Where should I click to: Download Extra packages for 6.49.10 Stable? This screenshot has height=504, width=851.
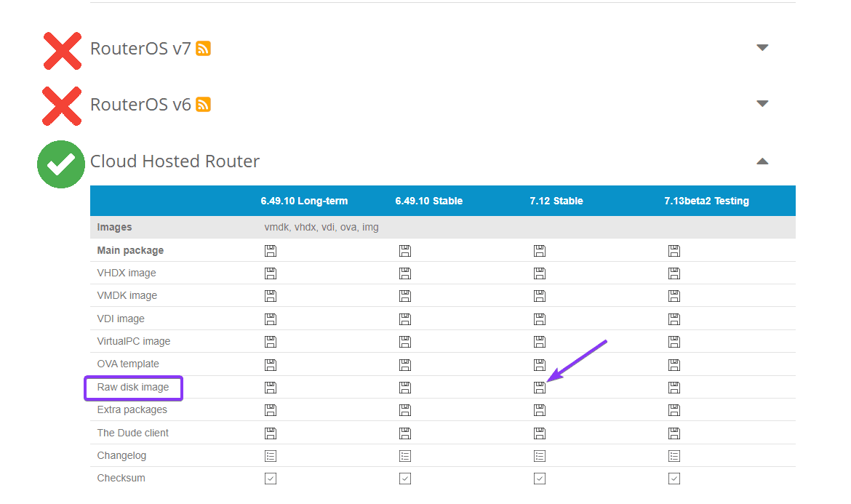405,410
